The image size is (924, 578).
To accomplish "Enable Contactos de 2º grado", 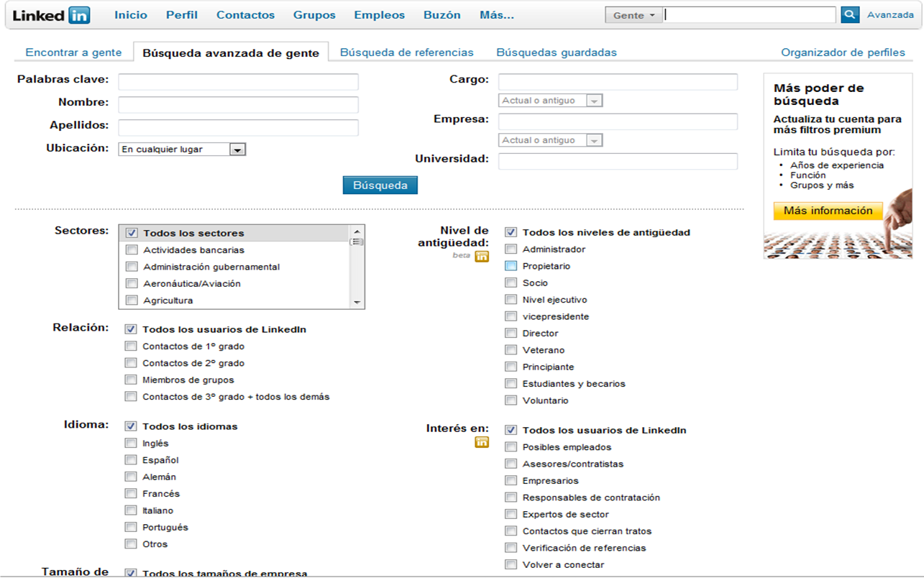I will pos(131,363).
